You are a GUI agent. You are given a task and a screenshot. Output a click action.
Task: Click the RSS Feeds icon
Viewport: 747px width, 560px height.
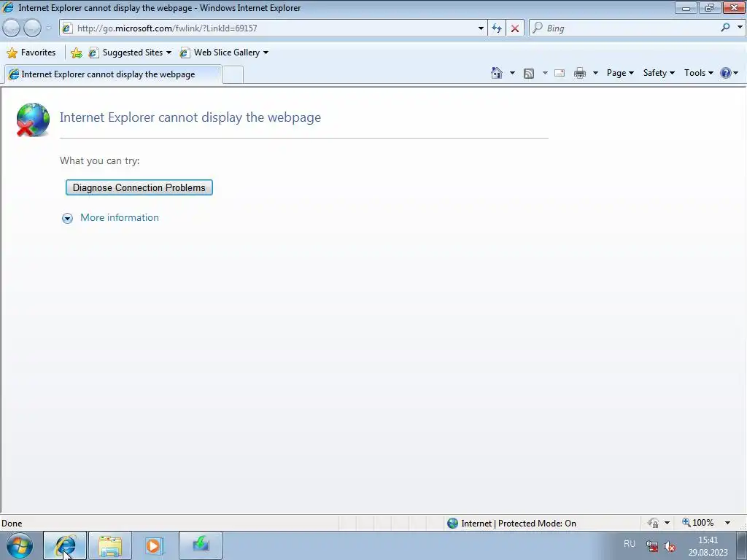tap(529, 74)
